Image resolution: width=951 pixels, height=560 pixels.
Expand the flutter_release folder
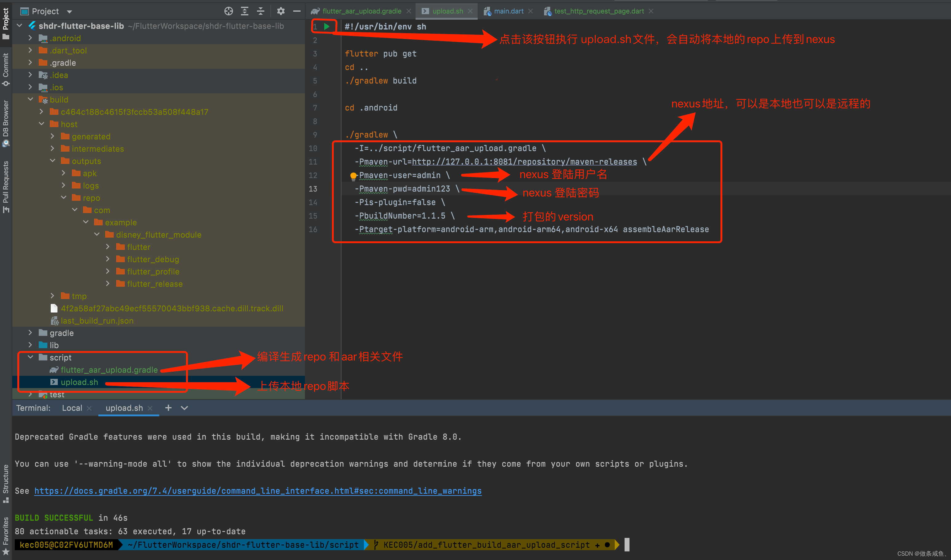tap(108, 283)
